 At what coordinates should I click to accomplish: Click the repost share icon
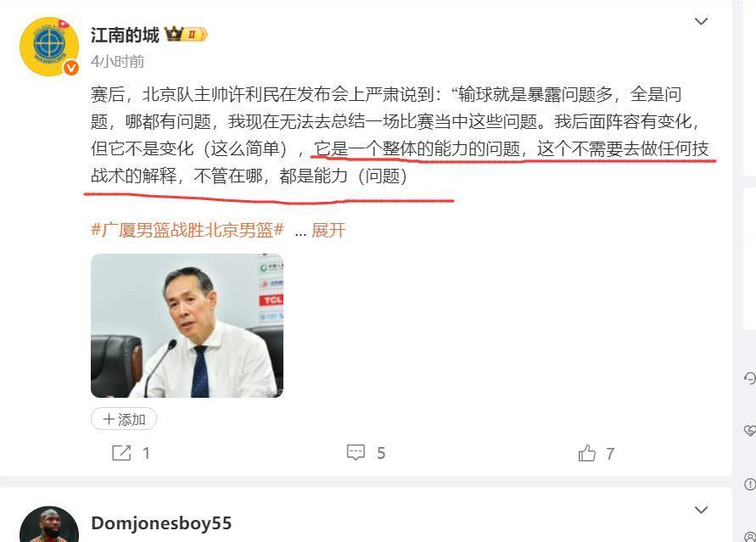121,453
